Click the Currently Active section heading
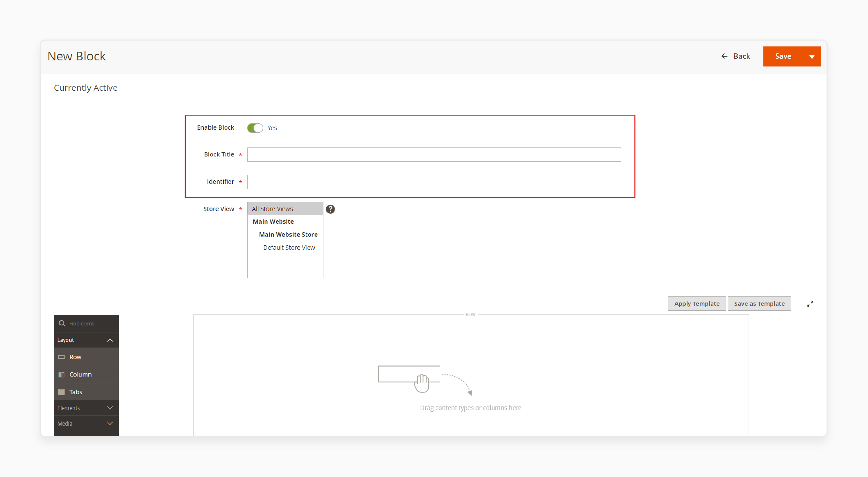 click(86, 88)
